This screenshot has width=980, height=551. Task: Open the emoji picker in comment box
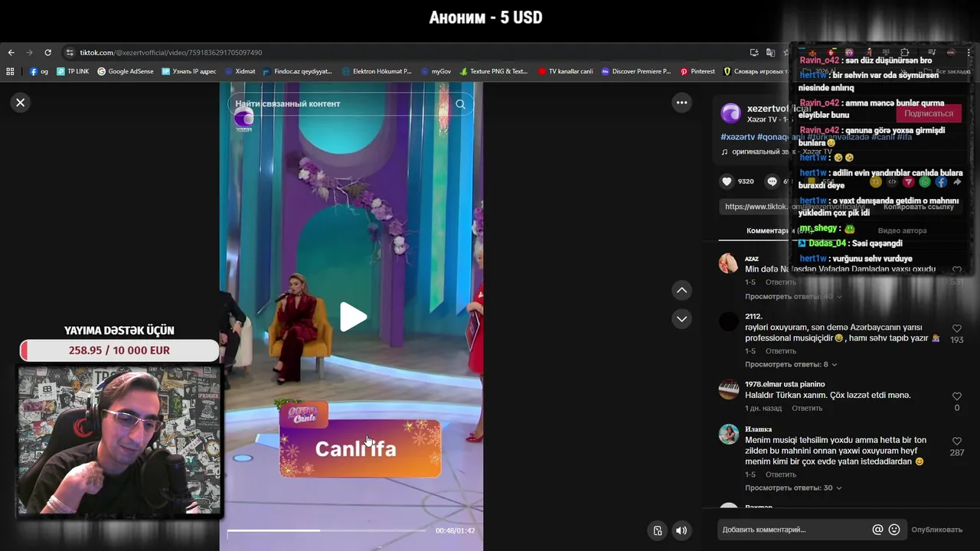tap(893, 530)
